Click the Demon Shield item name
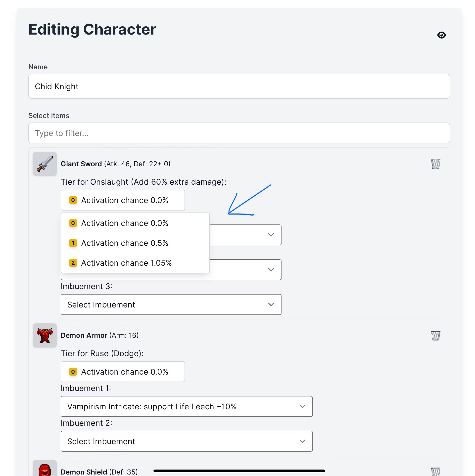The height and width of the screenshot is (476, 475). tap(84, 472)
